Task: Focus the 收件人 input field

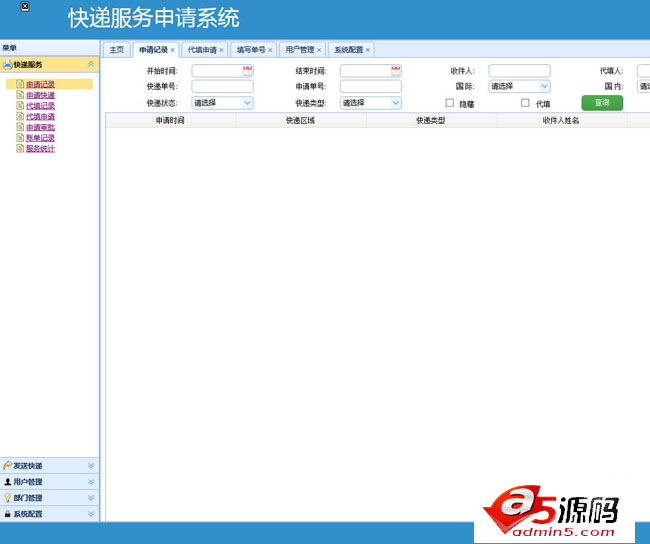Action: coord(519,71)
